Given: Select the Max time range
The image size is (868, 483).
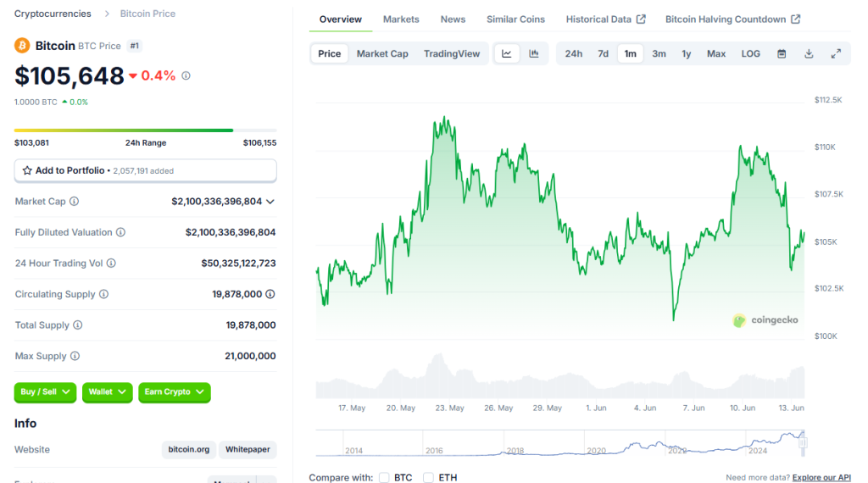Looking at the screenshot, I should click(716, 53).
